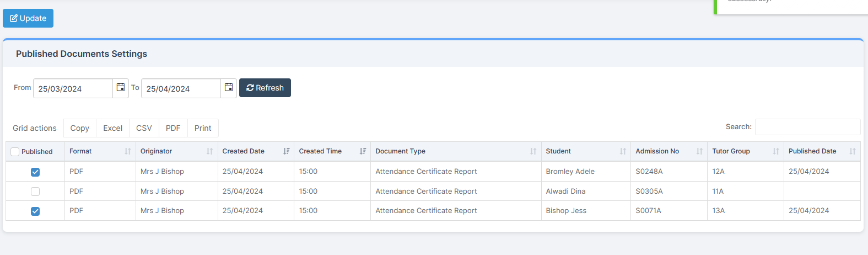Click Published Date 25/04/2024 in Bromley Adele row

point(809,172)
